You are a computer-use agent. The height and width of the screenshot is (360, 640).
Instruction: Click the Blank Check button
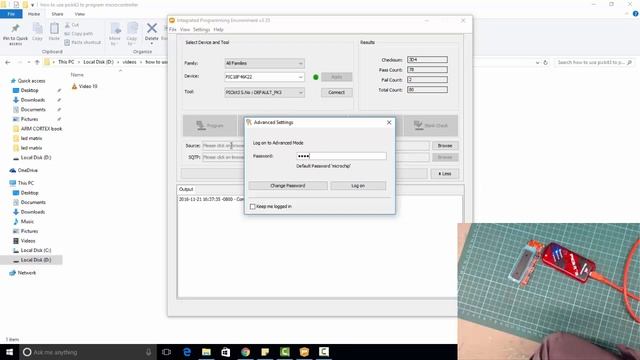pyautogui.click(x=431, y=125)
